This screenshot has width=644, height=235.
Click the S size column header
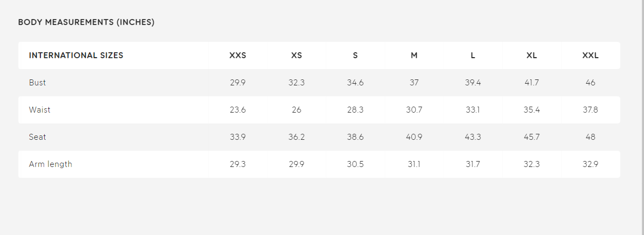355,55
